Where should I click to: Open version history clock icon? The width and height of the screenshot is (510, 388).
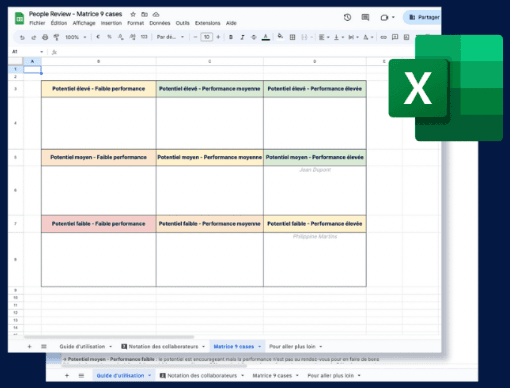347,17
